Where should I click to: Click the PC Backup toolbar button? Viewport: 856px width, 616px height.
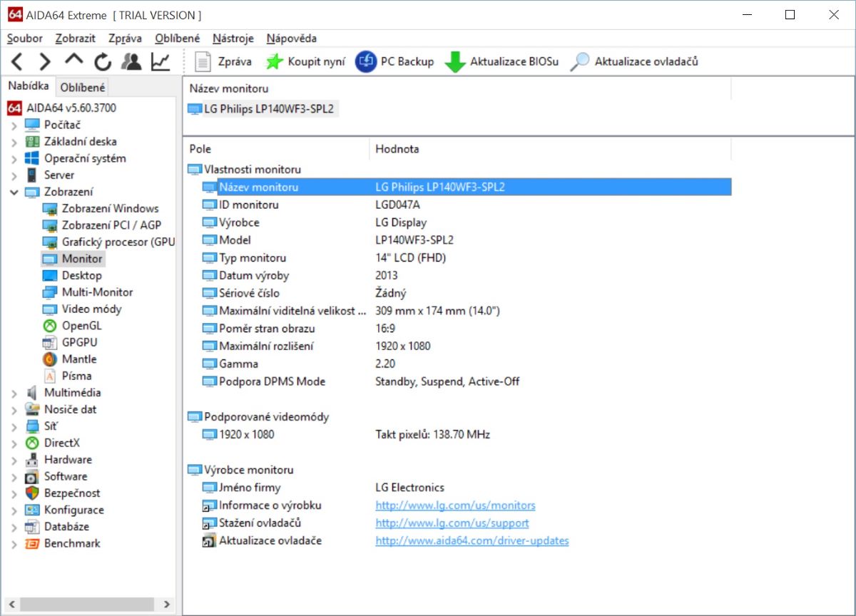click(394, 62)
